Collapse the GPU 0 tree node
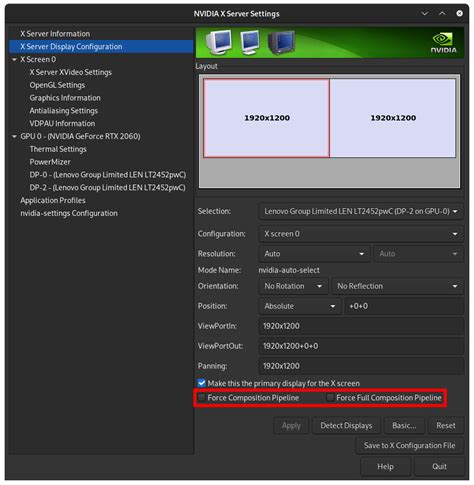The width and height of the screenshot is (474, 485). click(14, 136)
